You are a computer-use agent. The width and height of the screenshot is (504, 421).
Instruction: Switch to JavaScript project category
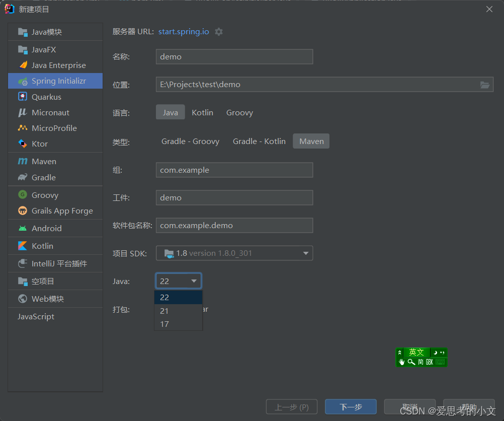point(55,317)
